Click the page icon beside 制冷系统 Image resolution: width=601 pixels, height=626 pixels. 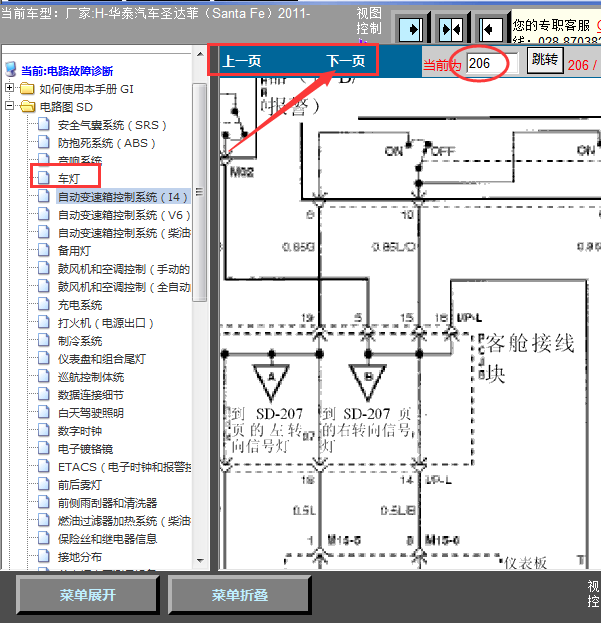(x=44, y=340)
